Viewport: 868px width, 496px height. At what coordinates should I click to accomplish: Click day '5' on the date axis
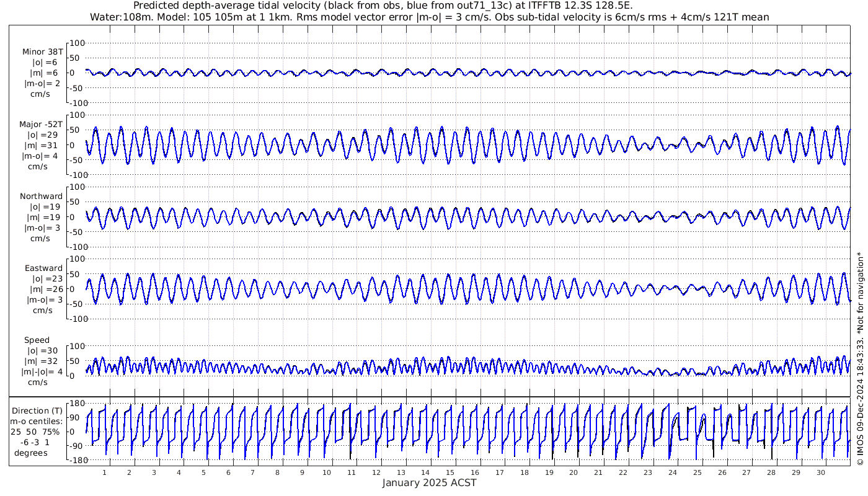tap(203, 472)
